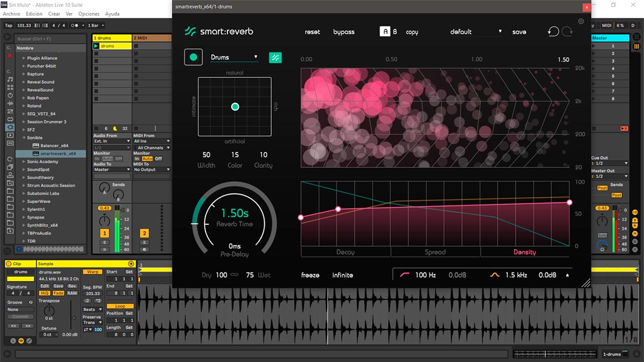Open Audio Effects category in browser

11,103
